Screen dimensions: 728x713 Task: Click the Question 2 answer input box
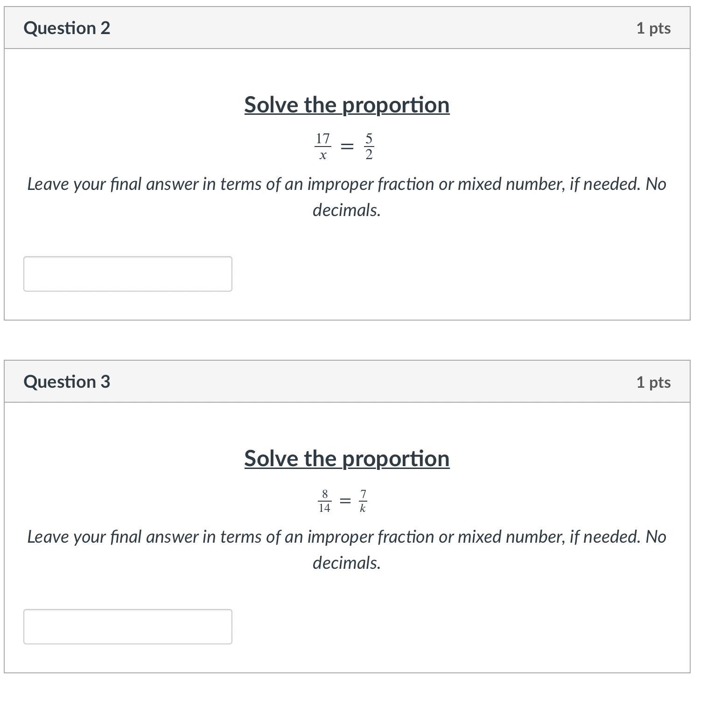tap(127, 274)
